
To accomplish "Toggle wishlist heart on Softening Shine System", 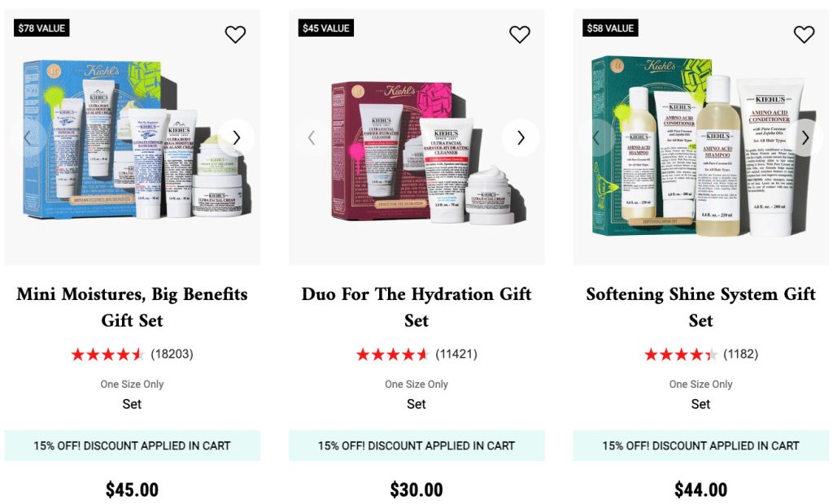I will [x=804, y=34].
